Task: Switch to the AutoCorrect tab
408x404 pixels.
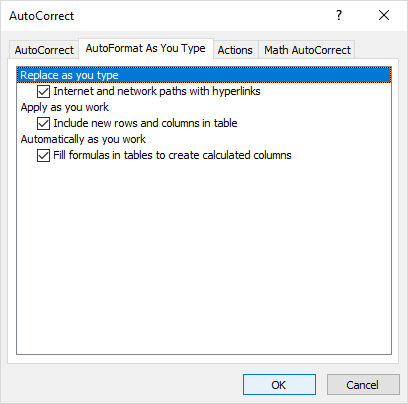Action: coord(44,50)
